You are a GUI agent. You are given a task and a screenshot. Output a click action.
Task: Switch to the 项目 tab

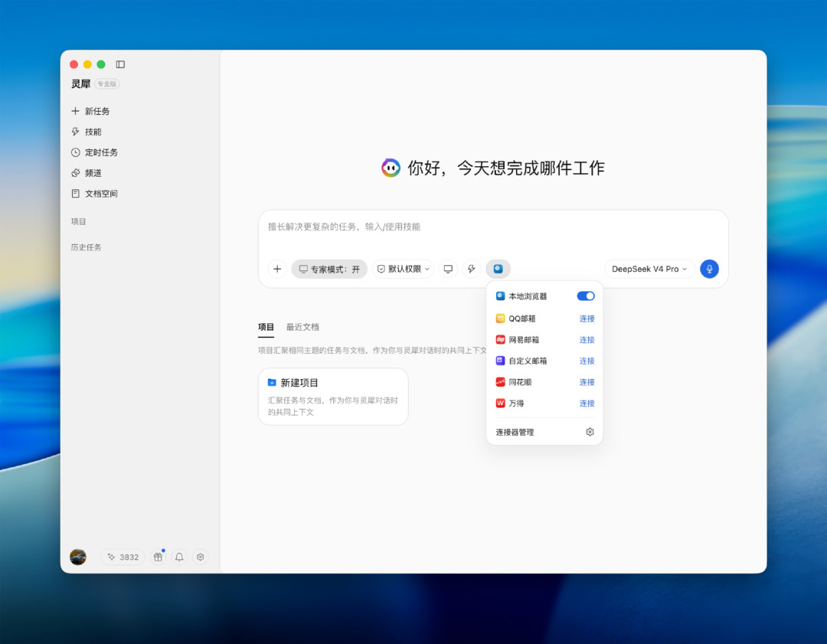(x=266, y=327)
